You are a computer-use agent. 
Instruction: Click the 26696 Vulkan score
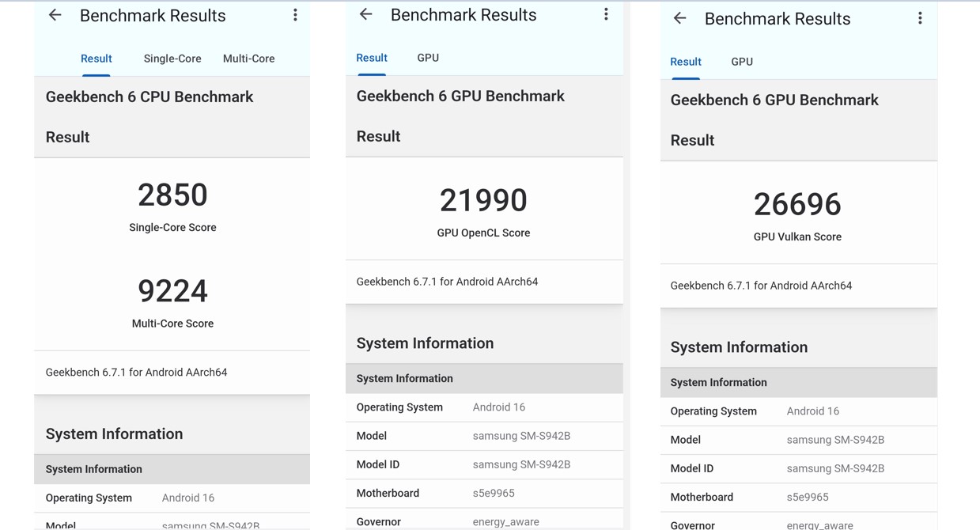point(797,204)
